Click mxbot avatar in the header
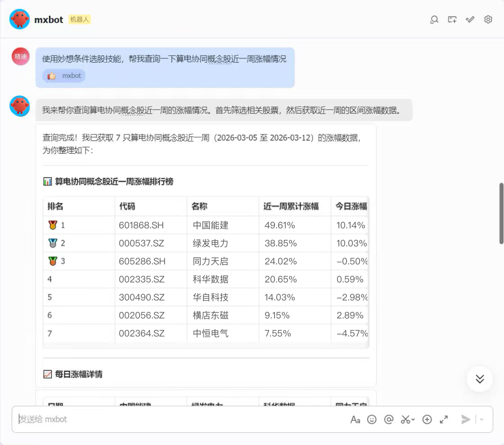504x445 pixels. click(20, 19)
